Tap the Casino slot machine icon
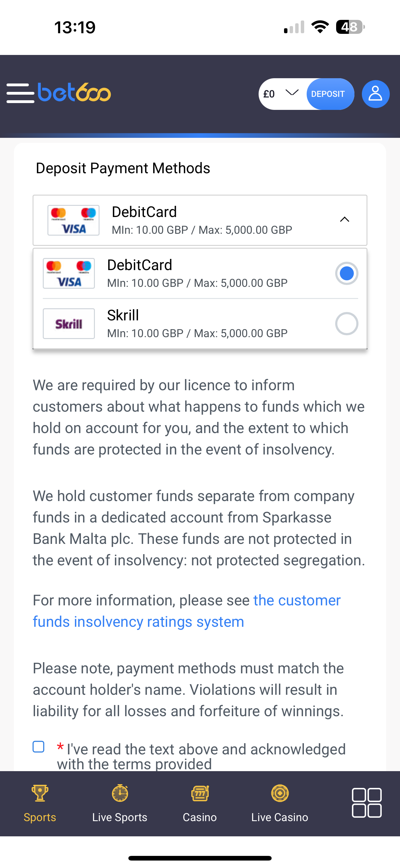Screen dimensions: 400x868 pyautogui.click(x=200, y=793)
